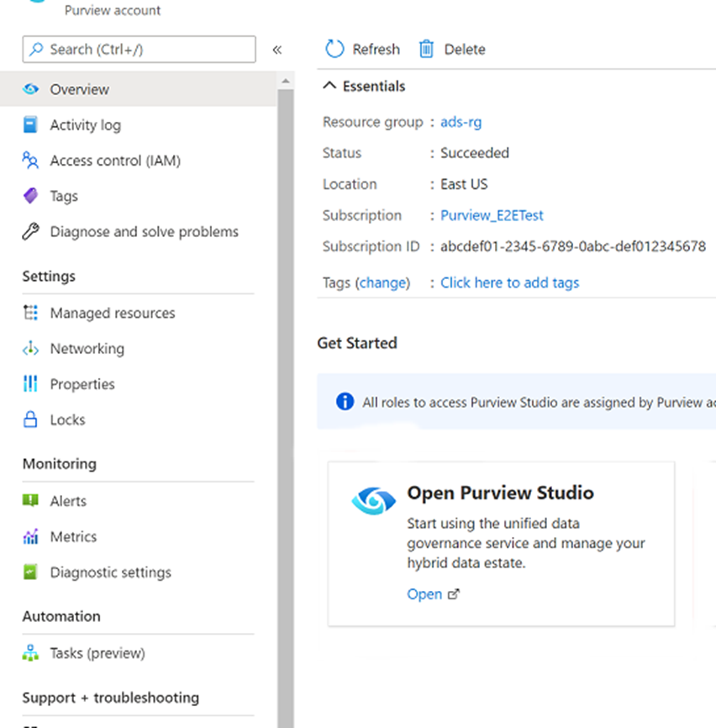This screenshot has width=716, height=728.
Task: Click the Access control (IAM) people icon
Action: click(x=30, y=161)
